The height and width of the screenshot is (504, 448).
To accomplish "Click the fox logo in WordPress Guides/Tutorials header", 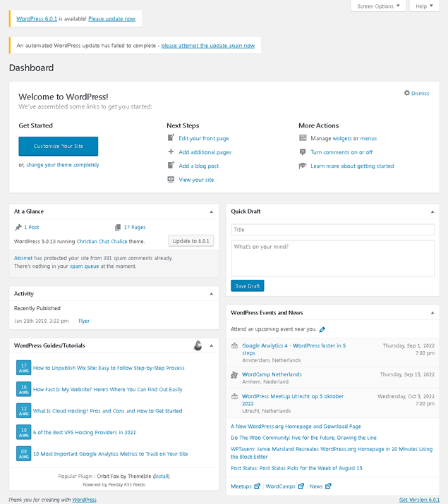I will click(198, 345).
